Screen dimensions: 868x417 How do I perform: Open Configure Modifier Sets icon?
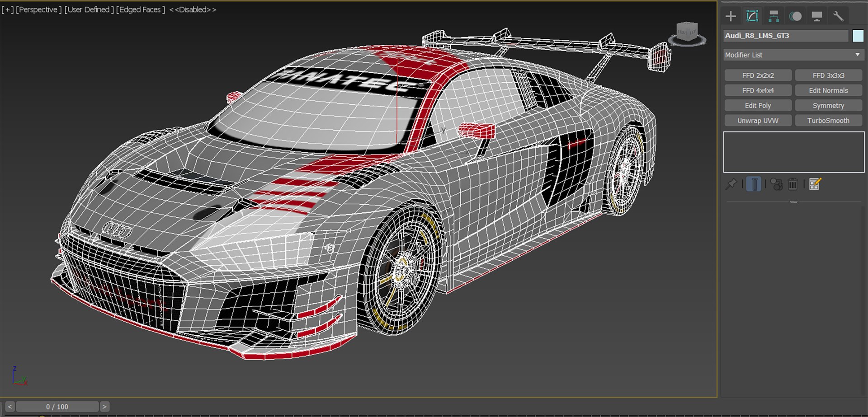tap(815, 184)
